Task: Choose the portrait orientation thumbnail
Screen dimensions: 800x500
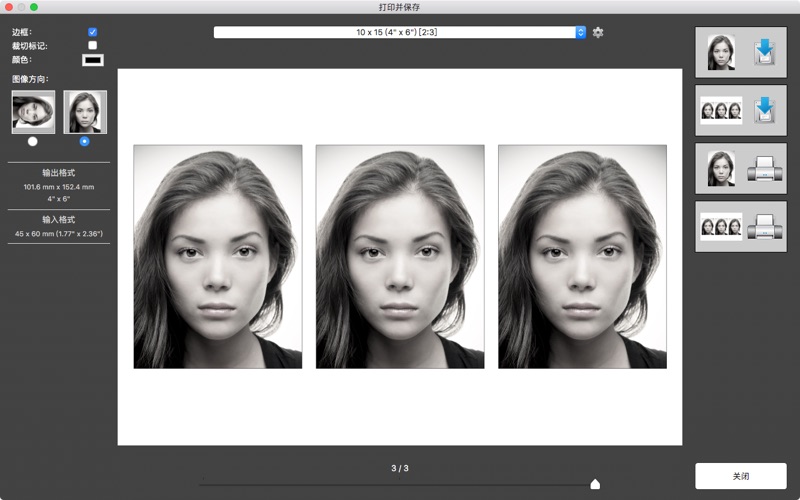Action: point(85,112)
